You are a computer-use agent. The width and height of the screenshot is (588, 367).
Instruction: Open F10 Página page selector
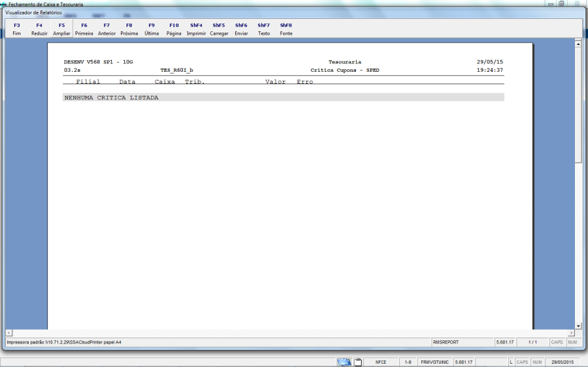(x=174, y=29)
